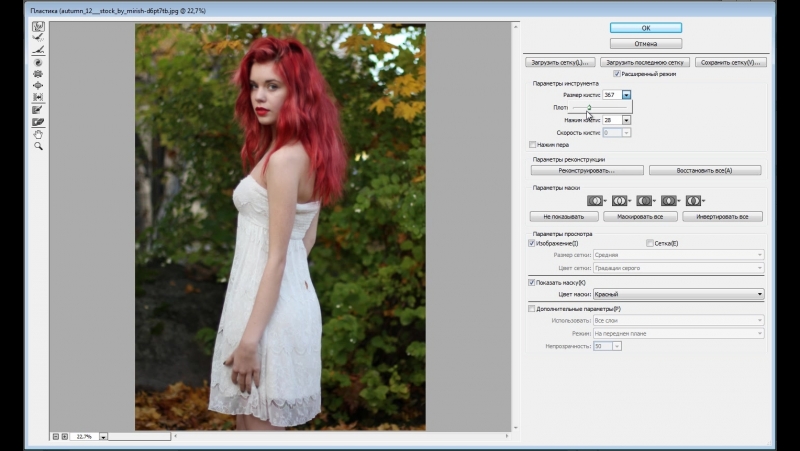
Task: Click the Маскировать все button
Action: coord(638,216)
